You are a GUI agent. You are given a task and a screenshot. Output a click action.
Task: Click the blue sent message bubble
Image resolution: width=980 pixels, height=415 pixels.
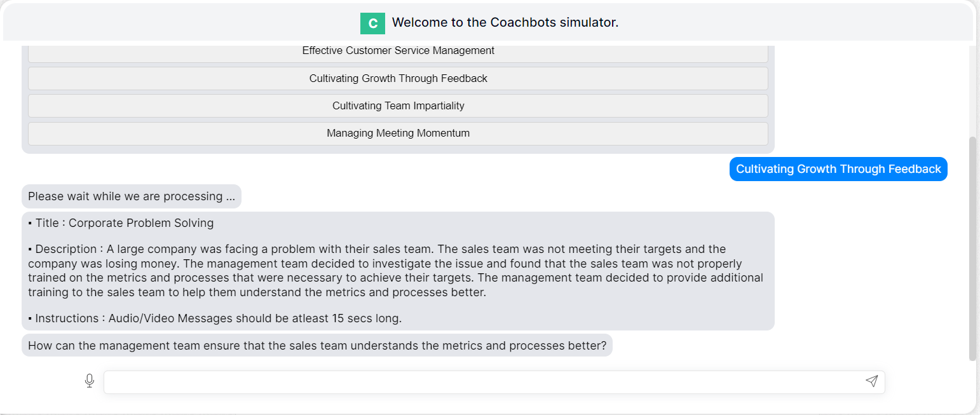pyautogui.click(x=838, y=169)
